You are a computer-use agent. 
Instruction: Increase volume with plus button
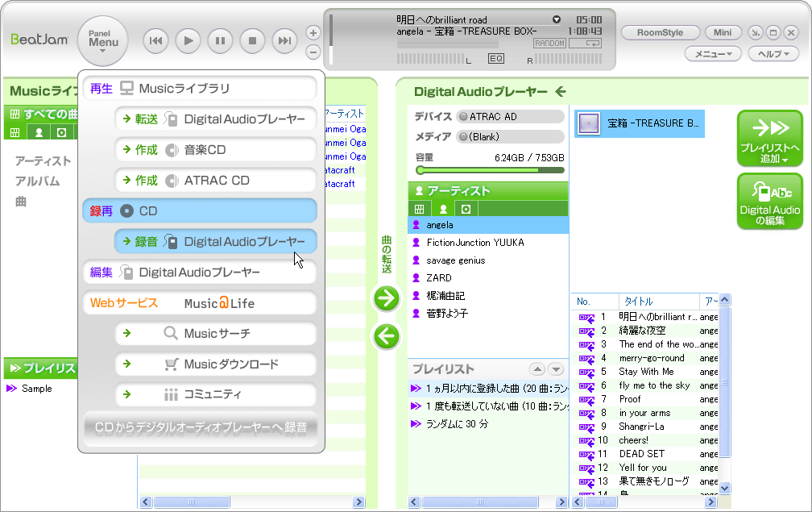(313, 32)
